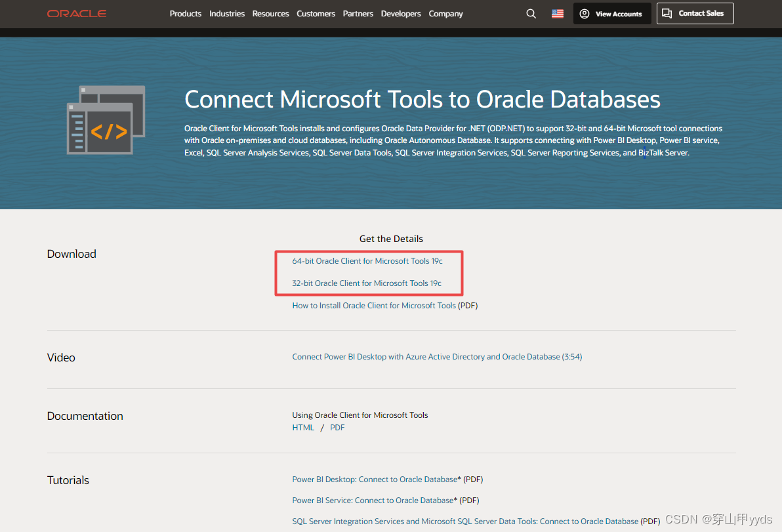782x532 pixels.
Task: Open the HTML documentation link
Action: (303, 427)
